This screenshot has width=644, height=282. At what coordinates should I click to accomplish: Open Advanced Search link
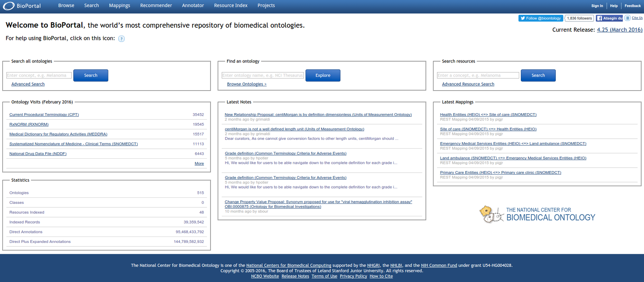[28, 84]
